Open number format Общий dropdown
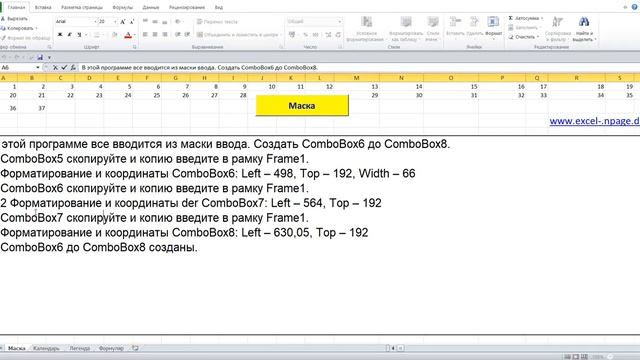Viewport: 640px width, 360px height. click(x=339, y=22)
